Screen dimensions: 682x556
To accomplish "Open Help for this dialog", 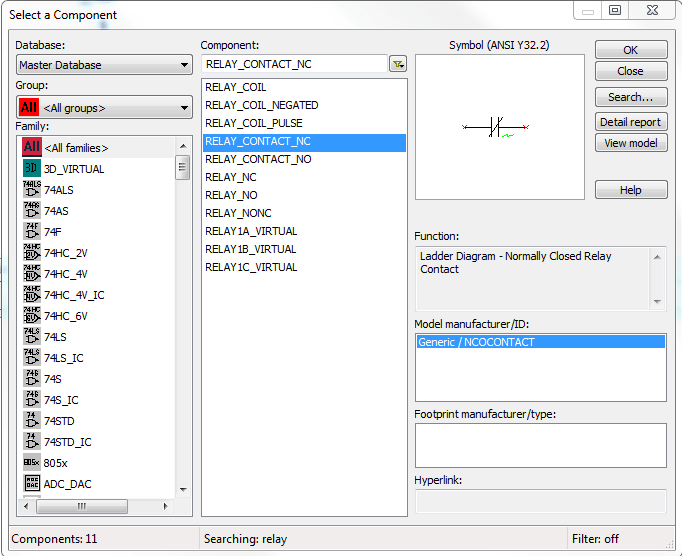I will (x=631, y=190).
